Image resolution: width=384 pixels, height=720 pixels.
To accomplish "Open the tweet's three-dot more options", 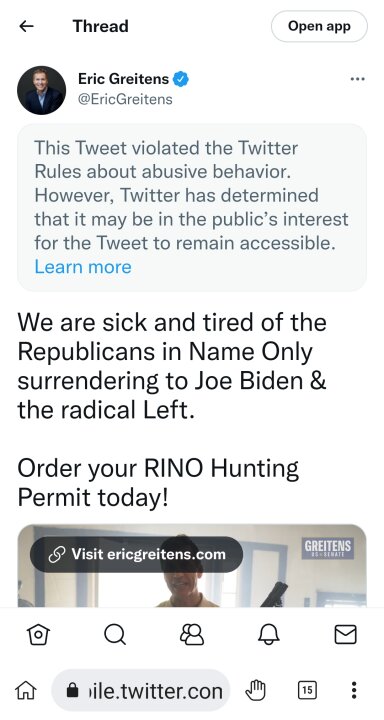I will pyautogui.click(x=357, y=79).
